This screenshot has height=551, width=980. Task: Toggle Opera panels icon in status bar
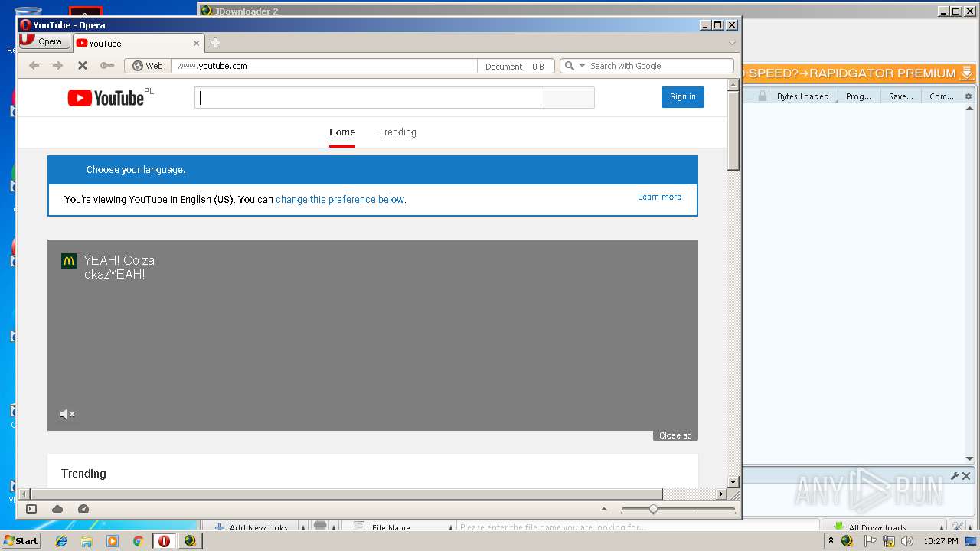pos(31,509)
